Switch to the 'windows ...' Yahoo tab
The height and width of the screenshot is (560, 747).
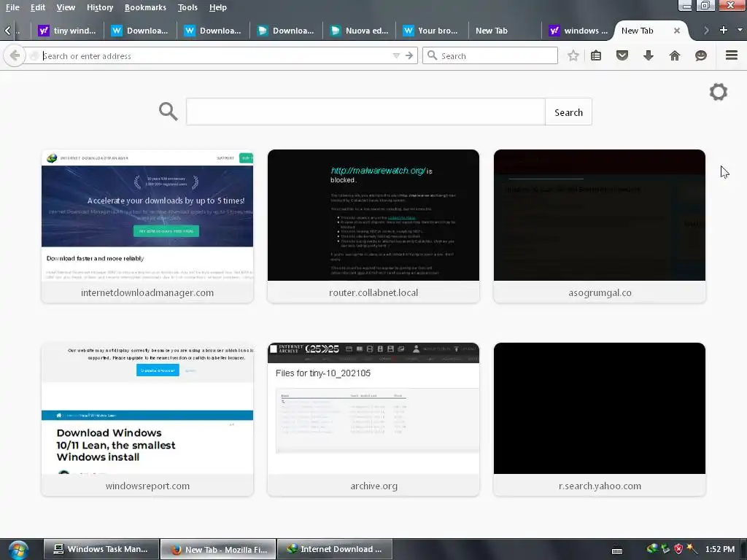tap(578, 31)
